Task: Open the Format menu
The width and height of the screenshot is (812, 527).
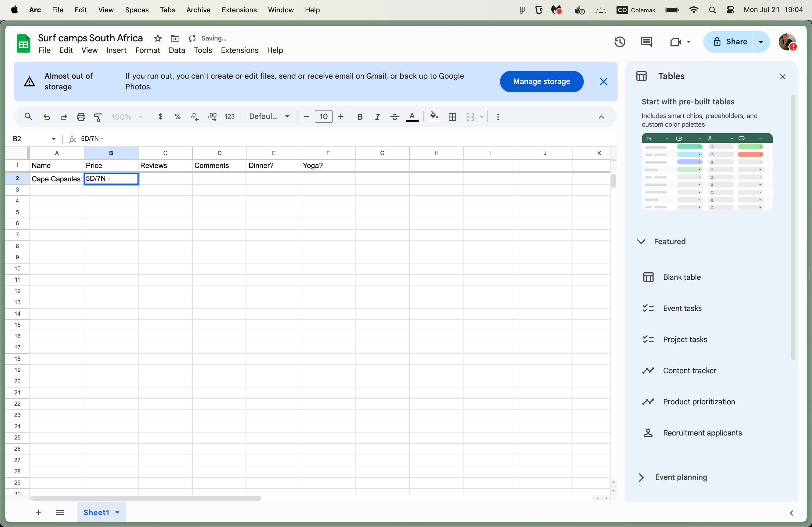Action: tap(147, 50)
